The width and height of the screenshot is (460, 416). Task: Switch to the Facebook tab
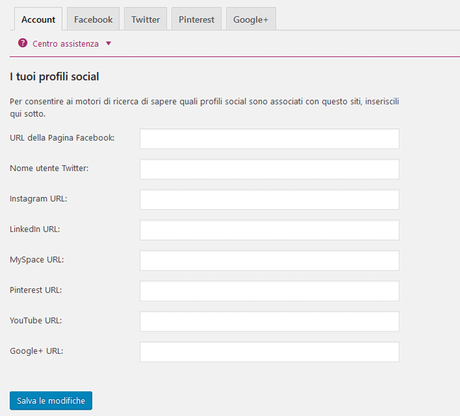click(x=93, y=19)
